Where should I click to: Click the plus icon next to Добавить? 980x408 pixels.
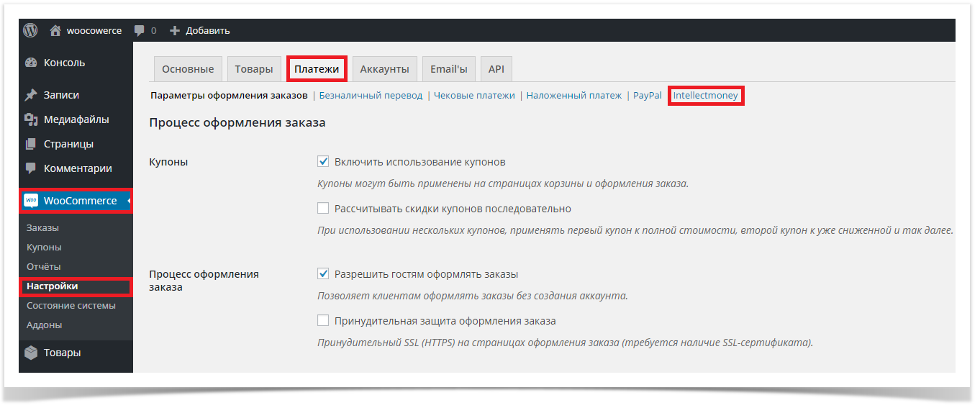tap(174, 30)
